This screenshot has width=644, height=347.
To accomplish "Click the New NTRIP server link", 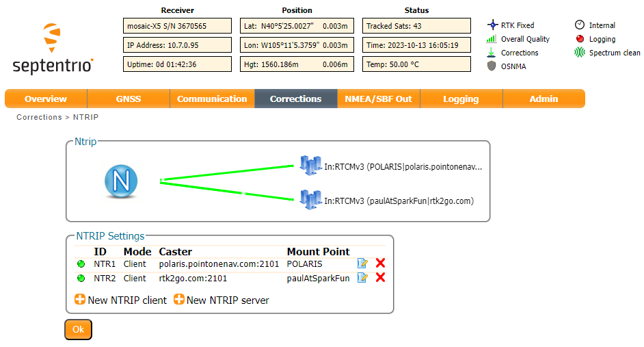I will [x=228, y=300].
